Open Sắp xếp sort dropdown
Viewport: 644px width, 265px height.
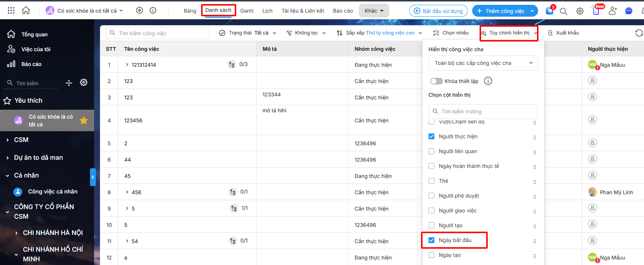pyautogui.click(x=379, y=33)
